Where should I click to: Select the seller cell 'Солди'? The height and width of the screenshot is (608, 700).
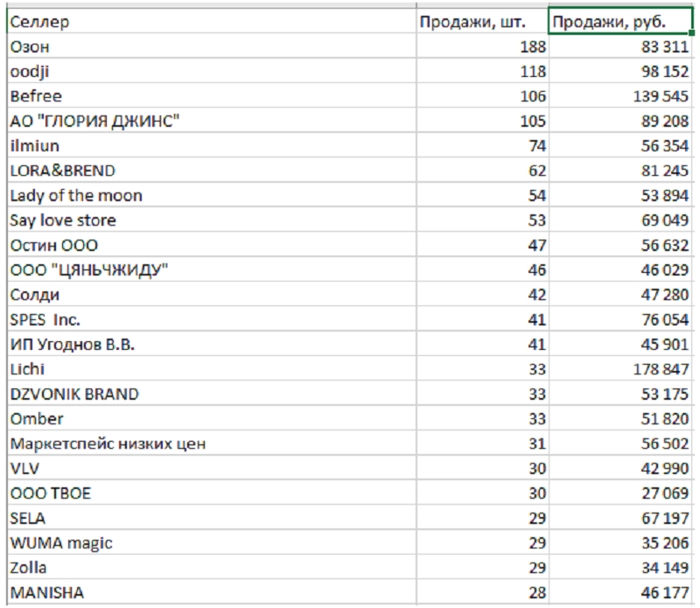click(x=212, y=294)
